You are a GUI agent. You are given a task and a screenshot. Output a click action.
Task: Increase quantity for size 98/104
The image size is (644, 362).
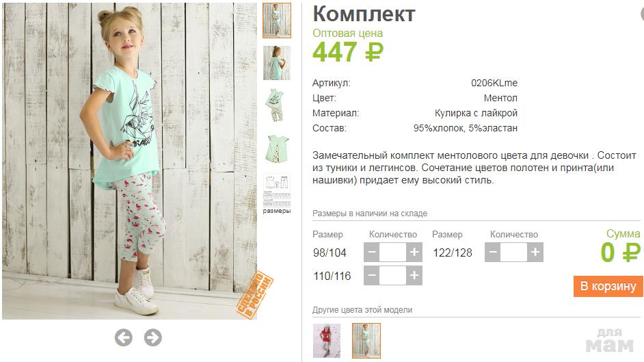click(414, 252)
